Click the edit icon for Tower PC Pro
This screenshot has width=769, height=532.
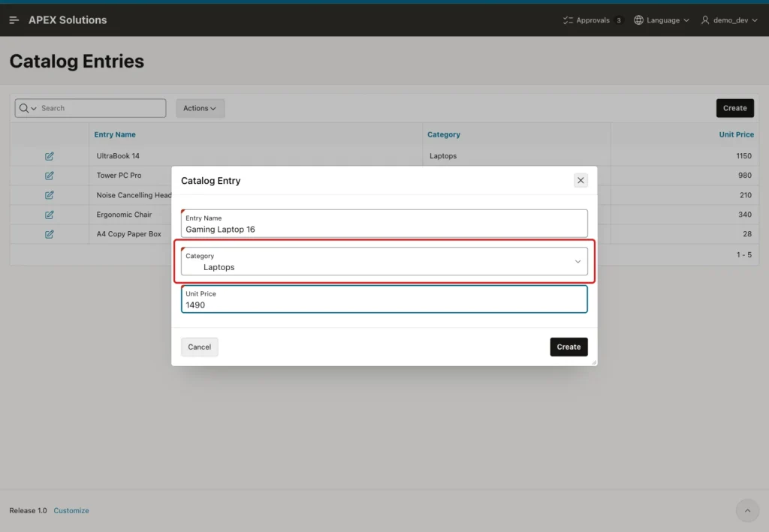click(x=49, y=176)
